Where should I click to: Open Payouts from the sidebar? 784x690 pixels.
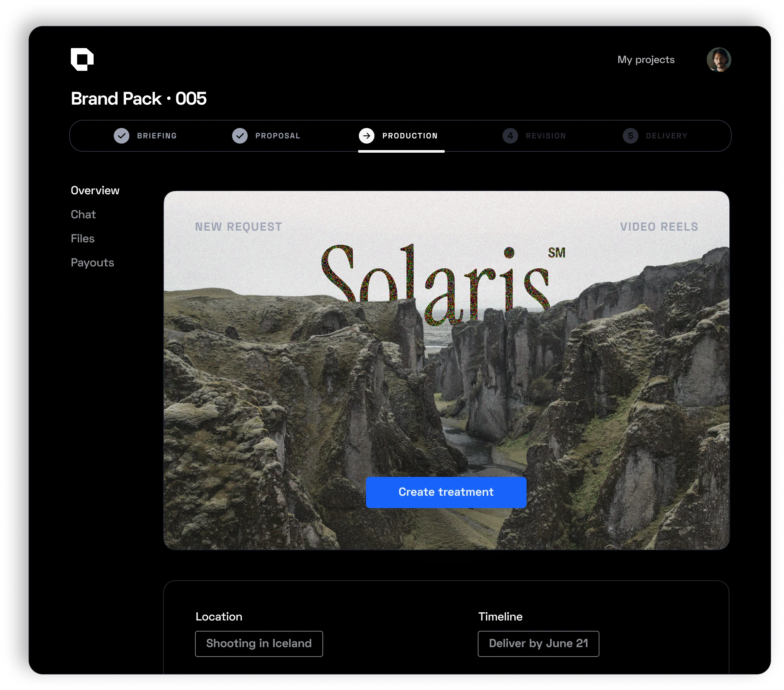point(92,262)
